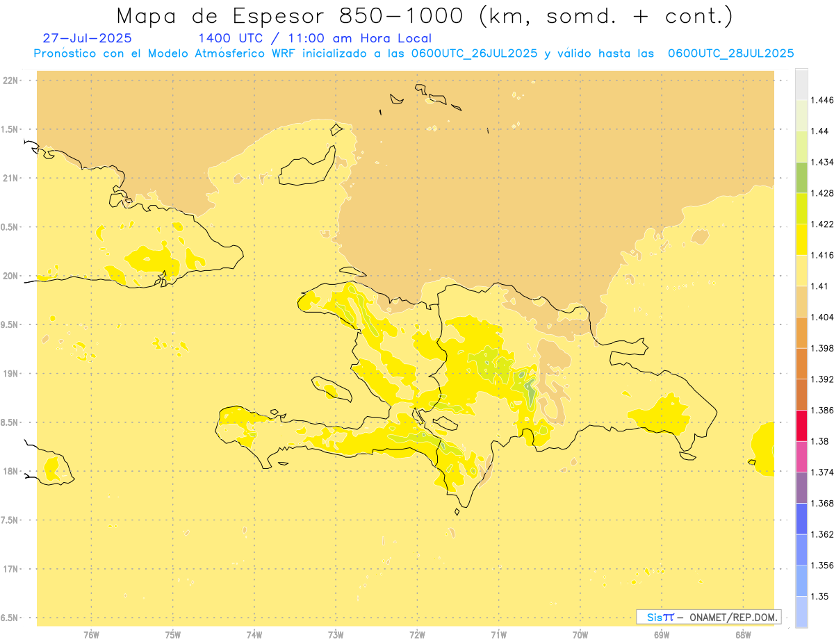Image resolution: width=834 pixels, height=644 pixels.
Task: Select the blue swatch between 1.362 and 1.368
Action: 801,519
